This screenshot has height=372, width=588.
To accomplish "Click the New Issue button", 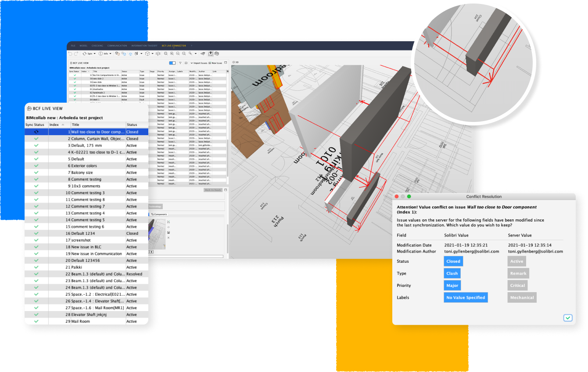I will coord(215,63).
